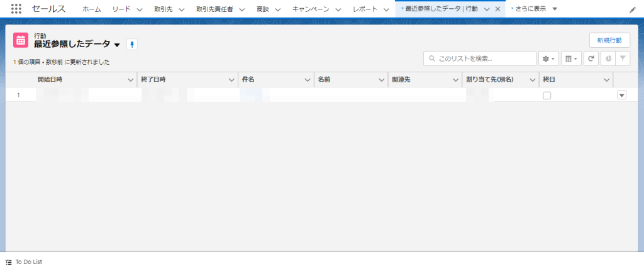The width and height of the screenshot is (644, 271).
Task: Switch to the 取引先 tab
Action: pyautogui.click(x=164, y=9)
